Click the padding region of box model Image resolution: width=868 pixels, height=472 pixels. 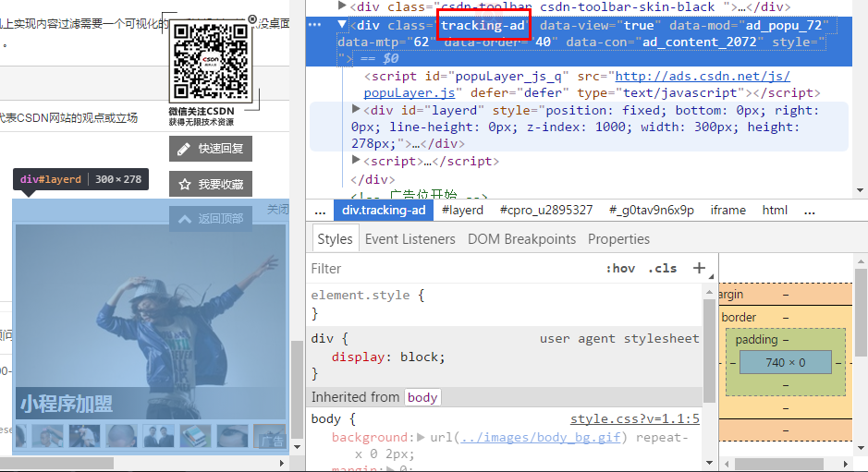pos(786,339)
